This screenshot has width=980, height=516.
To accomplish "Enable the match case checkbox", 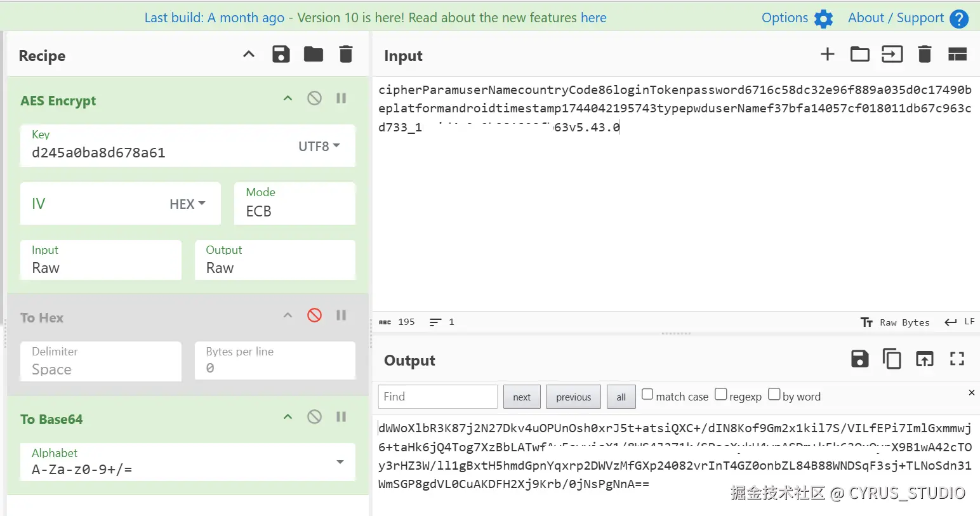I will [x=647, y=394].
